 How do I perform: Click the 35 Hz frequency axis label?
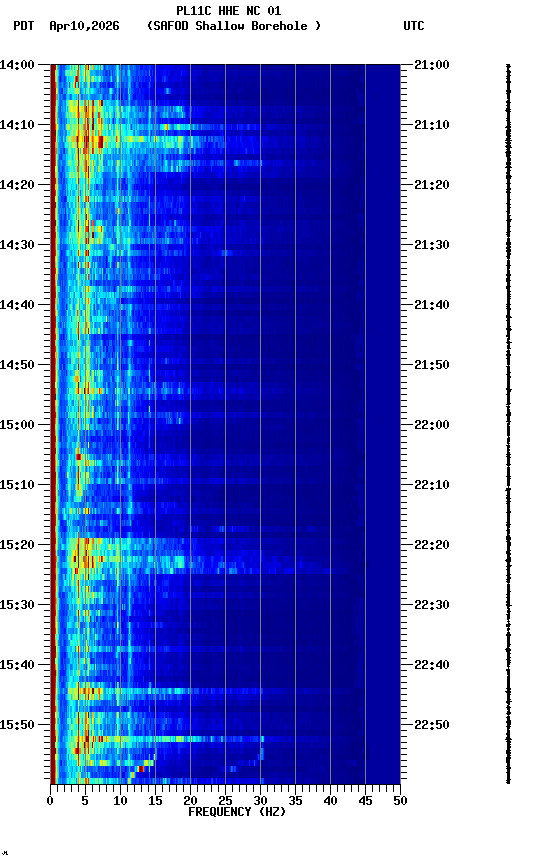point(295,801)
